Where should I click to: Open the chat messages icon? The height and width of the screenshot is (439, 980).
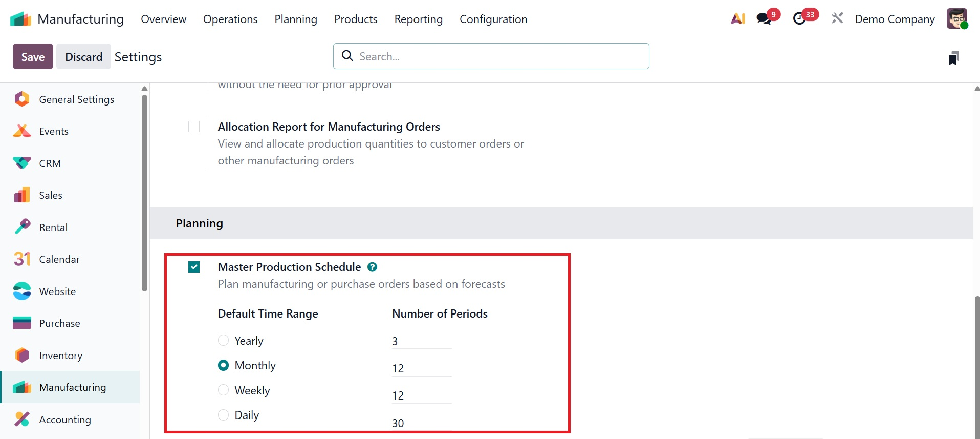pyautogui.click(x=764, y=19)
